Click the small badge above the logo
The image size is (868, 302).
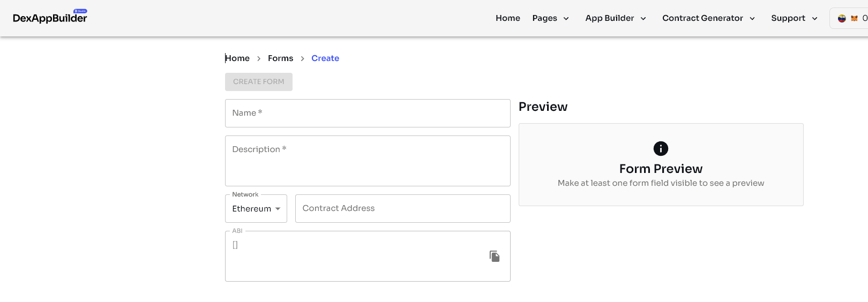80,11
